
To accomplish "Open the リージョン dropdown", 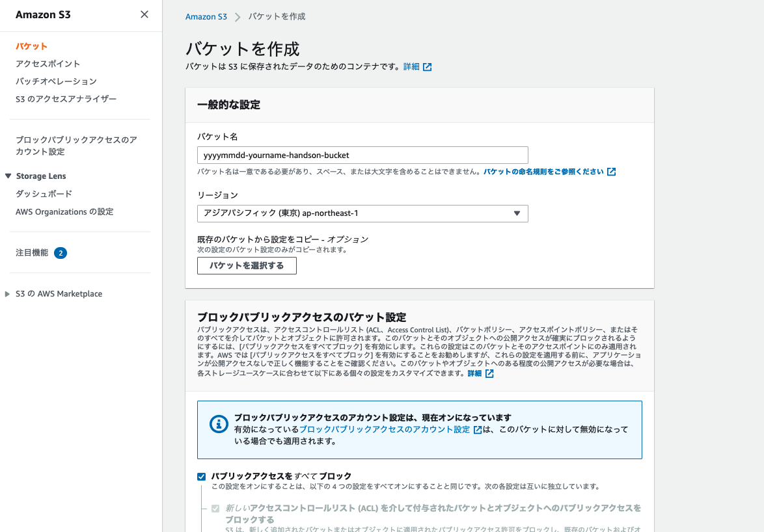I will 362,213.
